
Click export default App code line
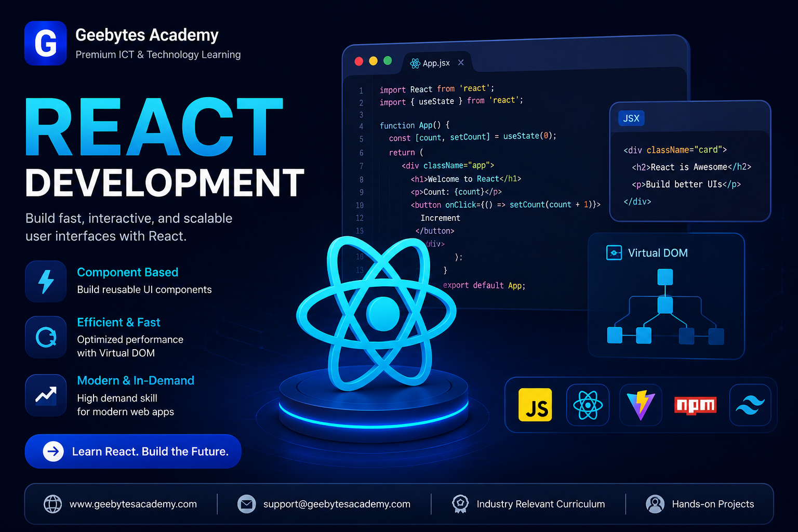pos(484,285)
